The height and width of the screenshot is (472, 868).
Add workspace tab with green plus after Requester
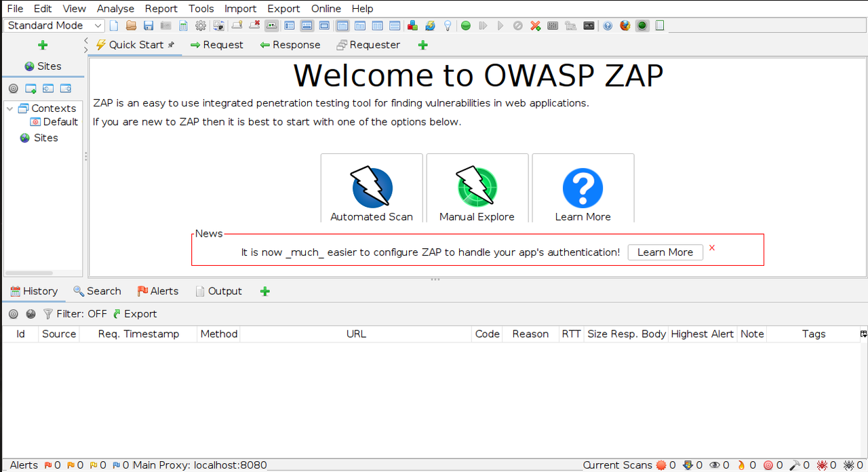423,45
